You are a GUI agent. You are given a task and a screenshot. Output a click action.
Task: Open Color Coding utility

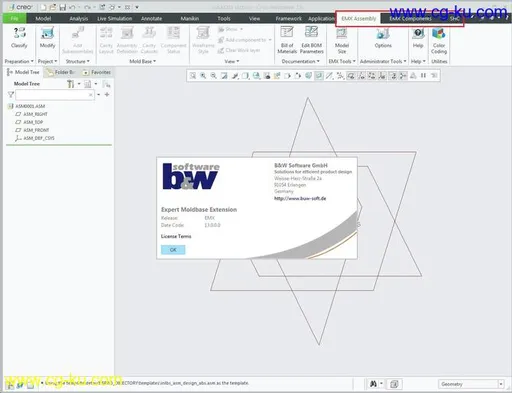pyautogui.click(x=439, y=40)
